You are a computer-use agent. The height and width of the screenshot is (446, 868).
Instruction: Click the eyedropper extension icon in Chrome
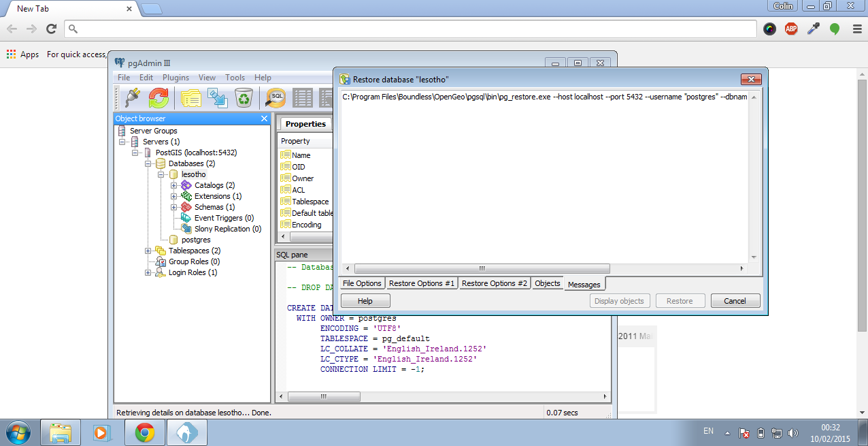813,29
